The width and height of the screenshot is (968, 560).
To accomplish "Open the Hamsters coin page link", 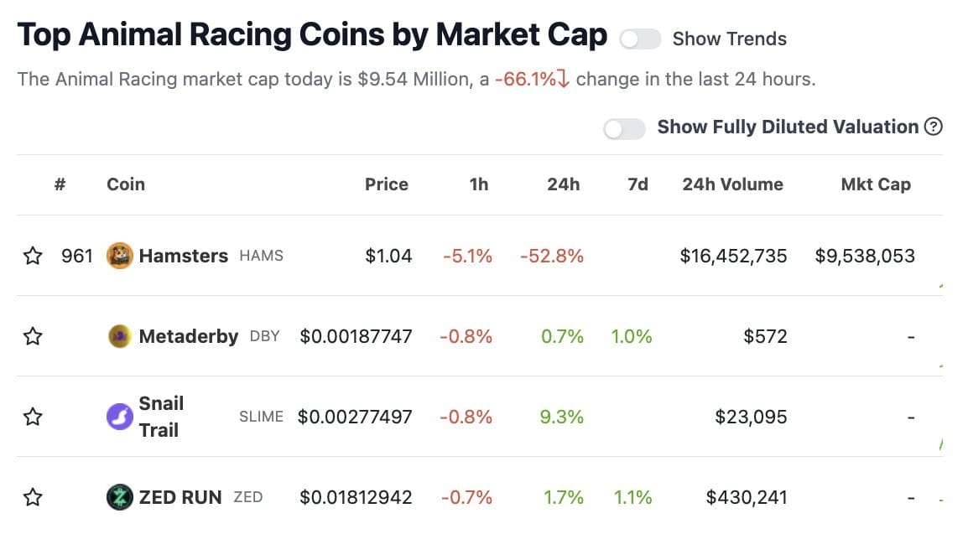I will (x=183, y=256).
